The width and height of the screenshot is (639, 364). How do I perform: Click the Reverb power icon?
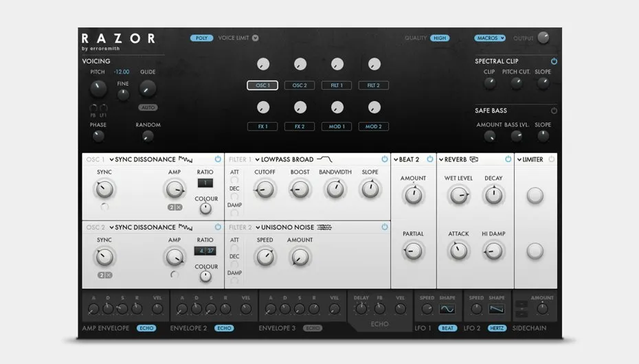(508, 159)
